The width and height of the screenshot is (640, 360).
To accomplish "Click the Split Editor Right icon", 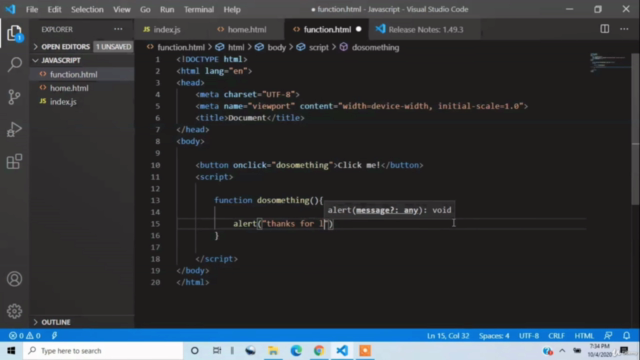I will pyautogui.click(x=604, y=29).
